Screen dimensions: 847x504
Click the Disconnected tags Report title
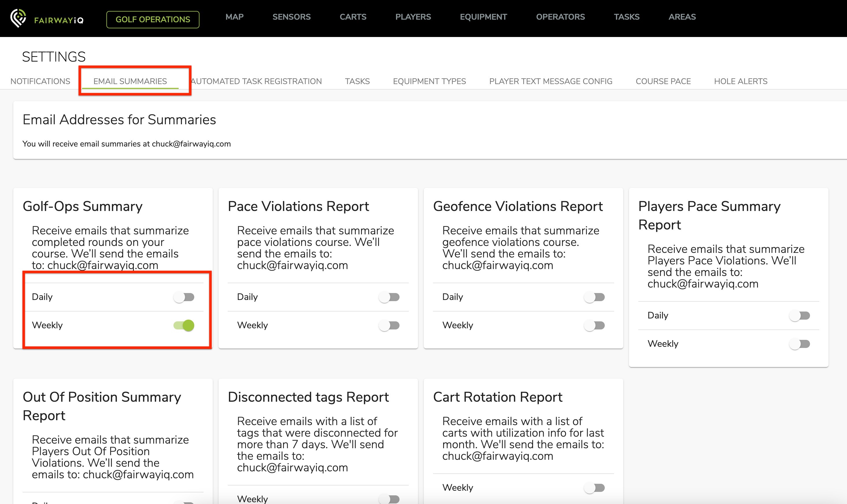pyautogui.click(x=308, y=397)
